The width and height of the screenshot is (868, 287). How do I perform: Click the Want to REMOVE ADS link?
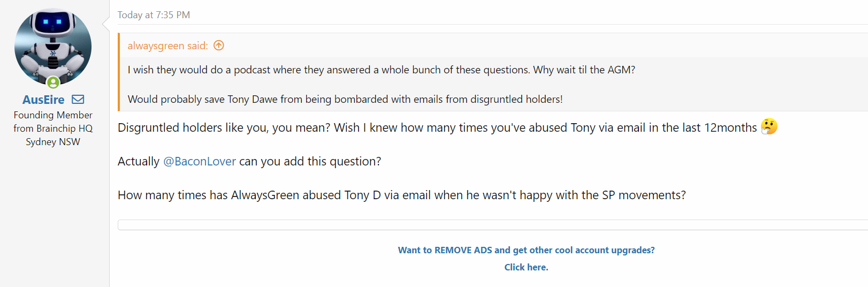(526, 250)
